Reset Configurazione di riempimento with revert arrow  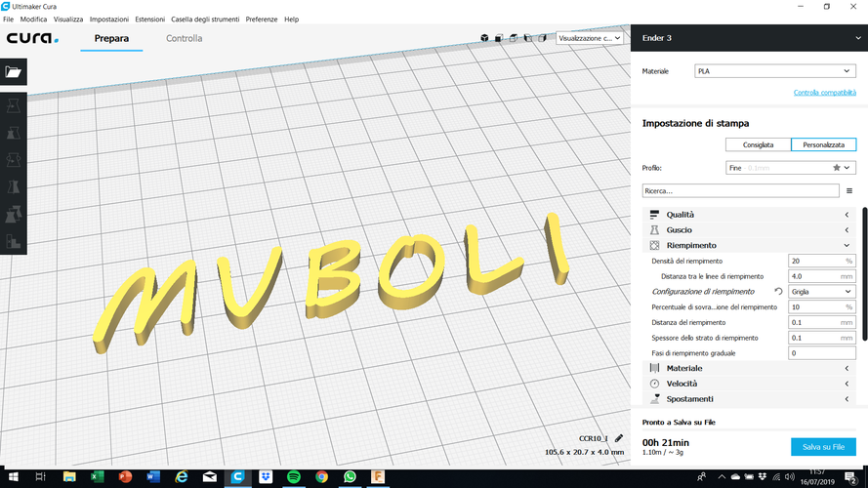coord(778,292)
